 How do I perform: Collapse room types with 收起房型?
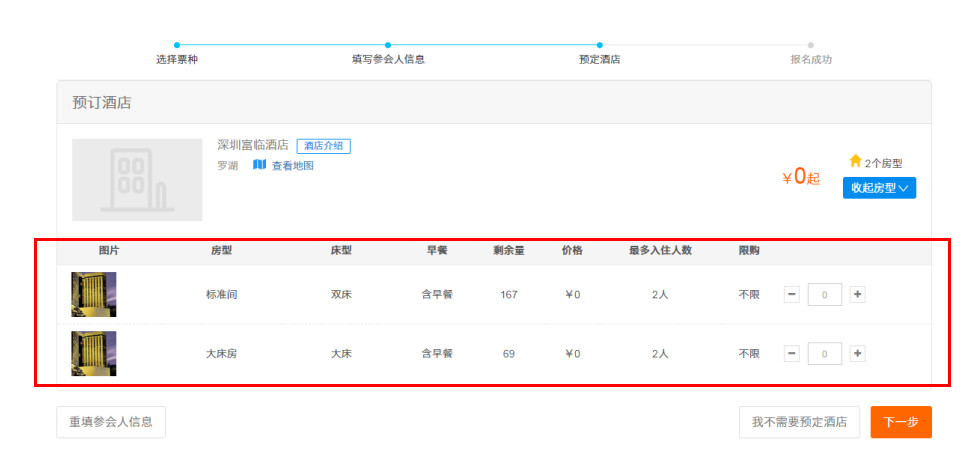[x=879, y=188]
